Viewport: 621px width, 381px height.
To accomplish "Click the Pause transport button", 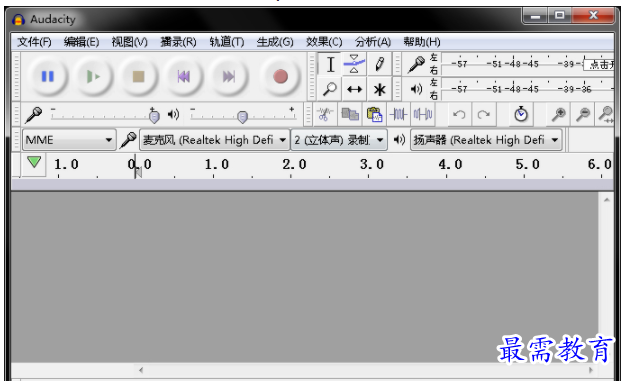I will coord(48,76).
